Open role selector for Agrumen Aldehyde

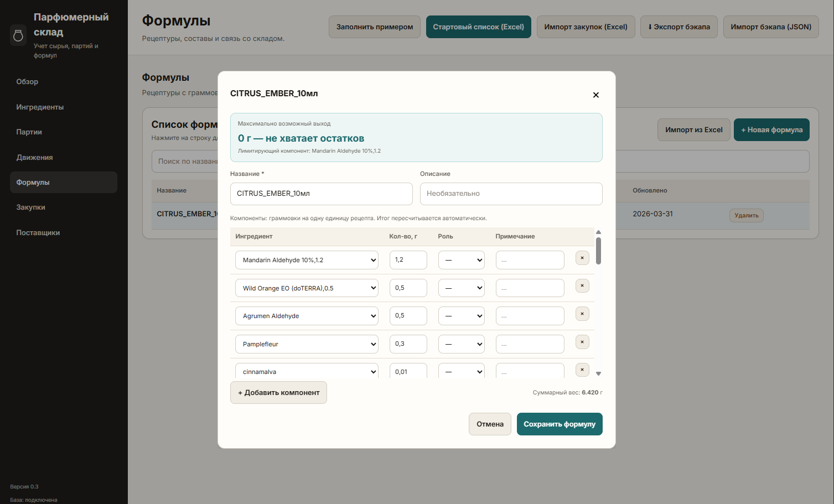(461, 316)
